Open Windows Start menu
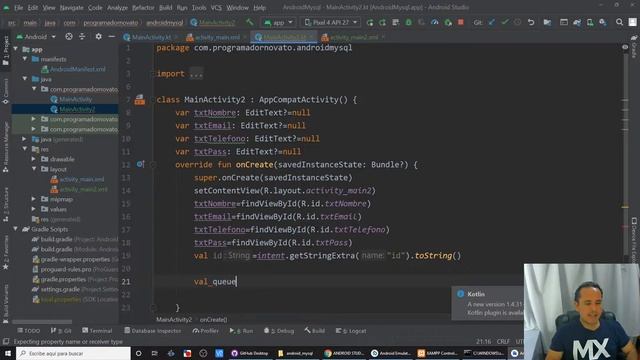Image resolution: width=640 pixels, height=360 pixels. point(7,353)
